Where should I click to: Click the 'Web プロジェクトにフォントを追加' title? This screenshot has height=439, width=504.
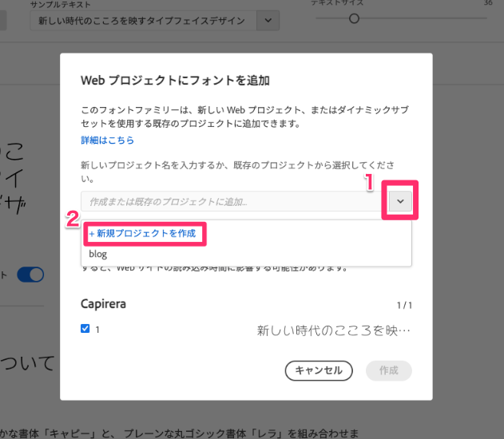[175, 81]
